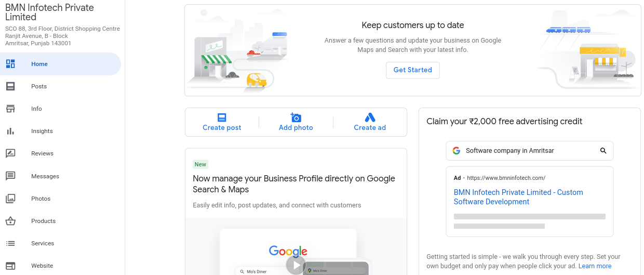Click the Create ad Google Ads icon
Viewport: 644px width, 275px height.
[370, 117]
